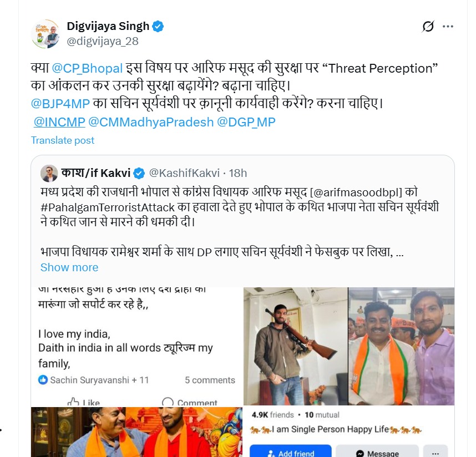Open the three-dot more options menu
This screenshot has width=476, height=457.
pyautogui.click(x=448, y=27)
